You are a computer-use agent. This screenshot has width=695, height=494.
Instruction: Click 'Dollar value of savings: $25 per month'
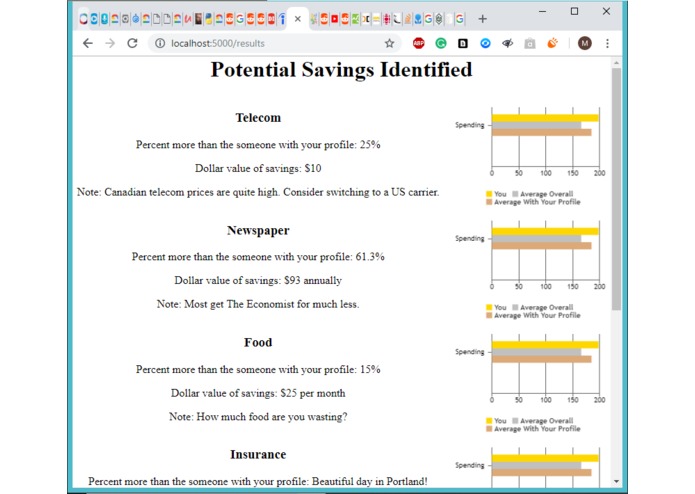(x=258, y=393)
